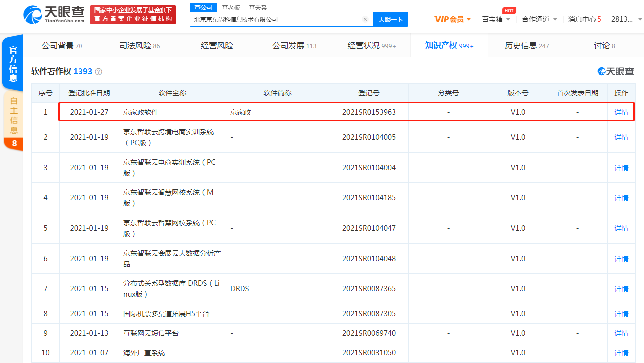Screen dimensions: 644x363
Task: Click the 软件全称 column header
Action: pos(172,93)
